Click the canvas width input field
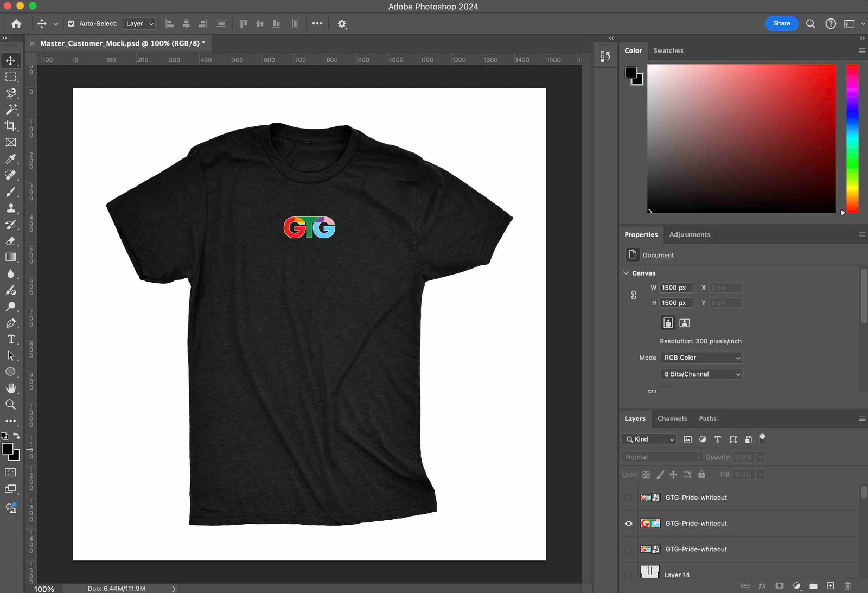This screenshot has width=868, height=593. point(675,288)
